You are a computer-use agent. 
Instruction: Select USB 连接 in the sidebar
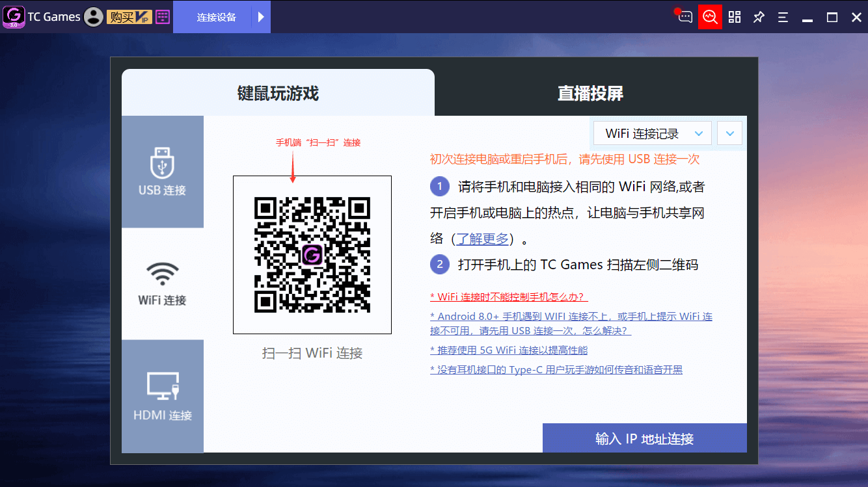(x=162, y=172)
